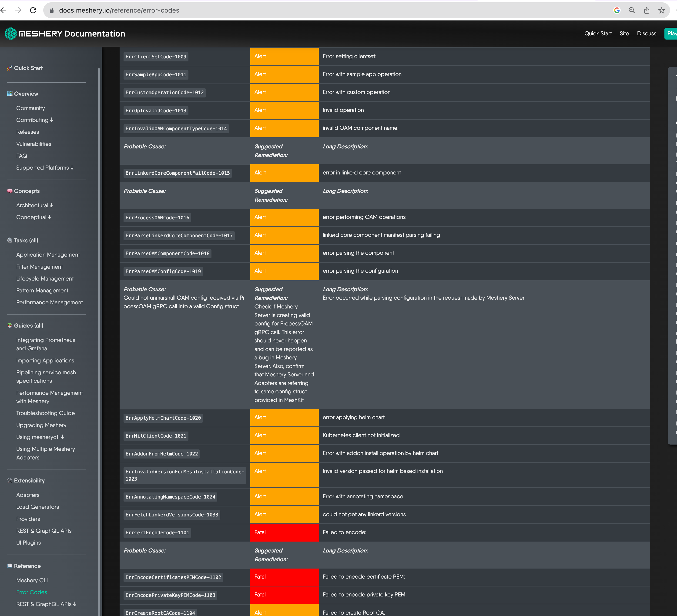Select the rocket icon beside Quick Start

tap(9, 68)
